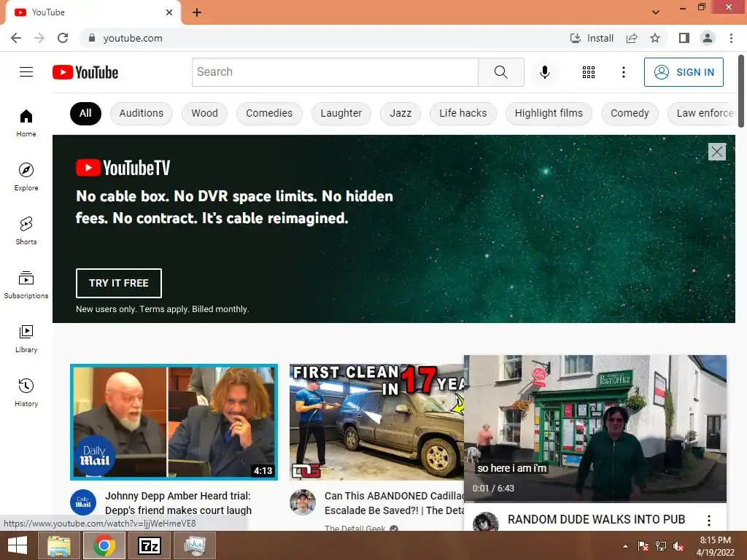The width and height of the screenshot is (747, 560).
Task: Open the Johnny Depp video thumbnail
Action: tap(174, 422)
